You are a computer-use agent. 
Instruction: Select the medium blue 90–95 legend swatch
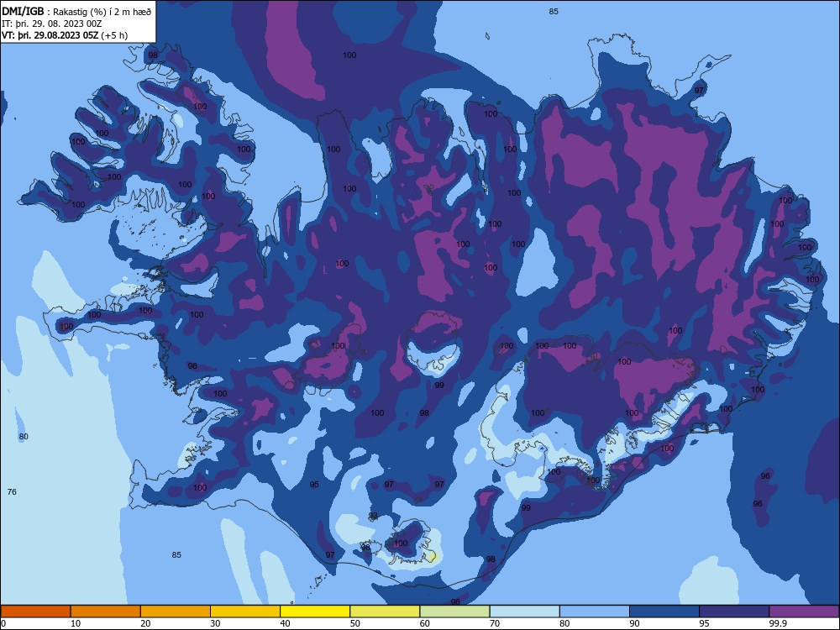664,612
